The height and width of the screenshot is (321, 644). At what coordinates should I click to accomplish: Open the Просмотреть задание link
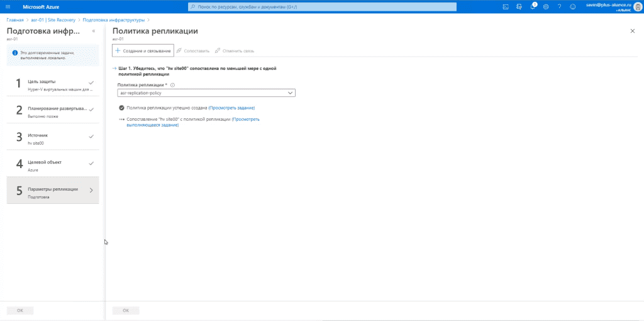coord(231,108)
